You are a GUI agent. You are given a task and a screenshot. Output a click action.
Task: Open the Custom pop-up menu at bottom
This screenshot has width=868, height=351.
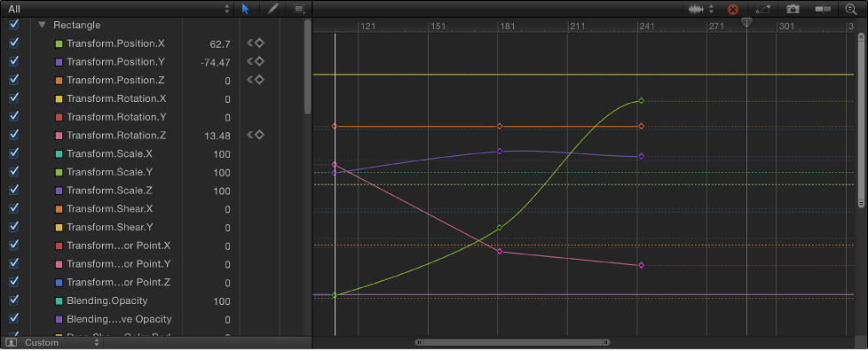point(61,343)
